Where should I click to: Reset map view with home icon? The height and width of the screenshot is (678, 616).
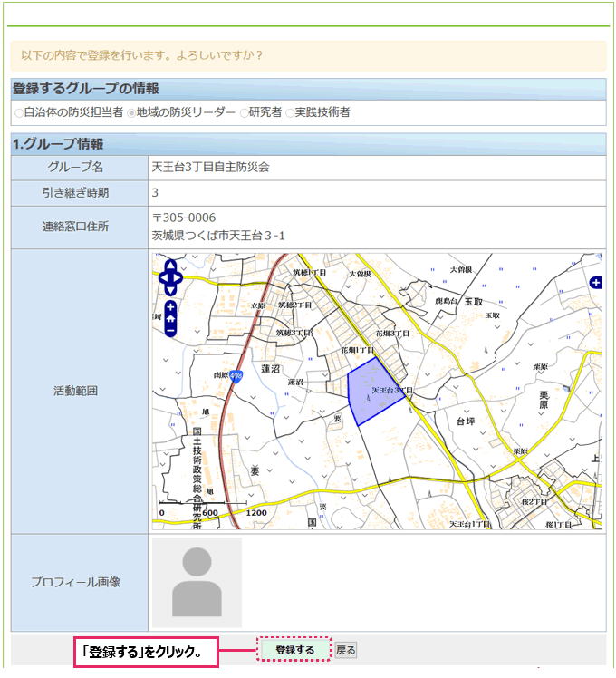click(x=170, y=319)
